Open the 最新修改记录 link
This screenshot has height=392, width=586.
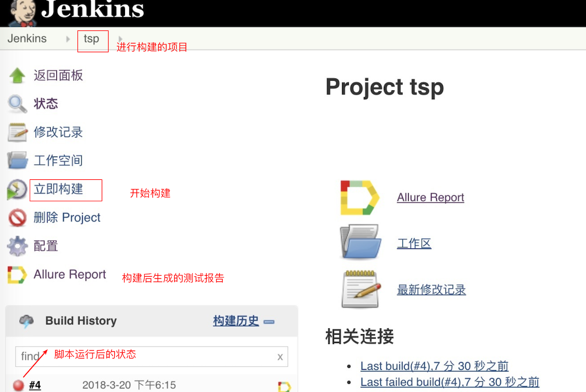(x=431, y=290)
